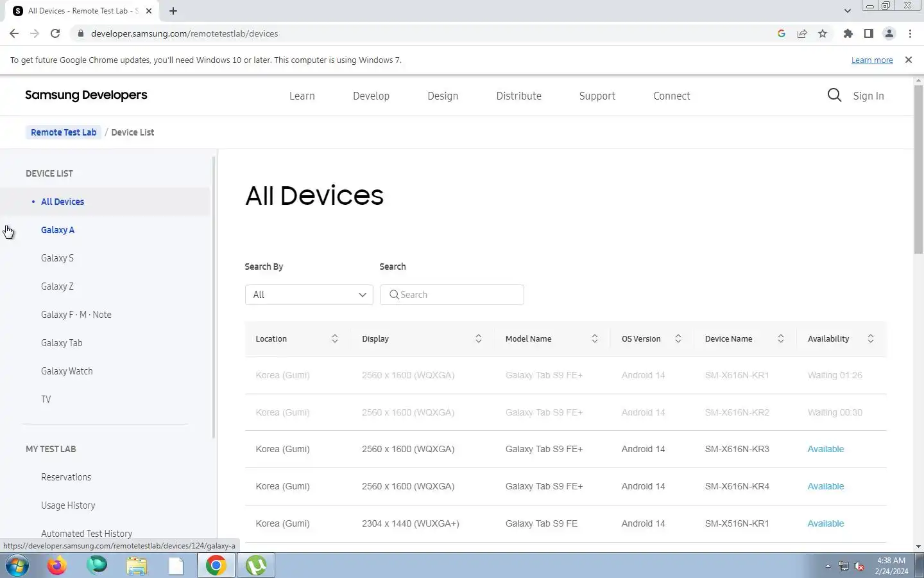Click Learn more about Chrome updates
The height and width of the screenshot is (578, 924).
pyautogui.click(x=872, y=60)
